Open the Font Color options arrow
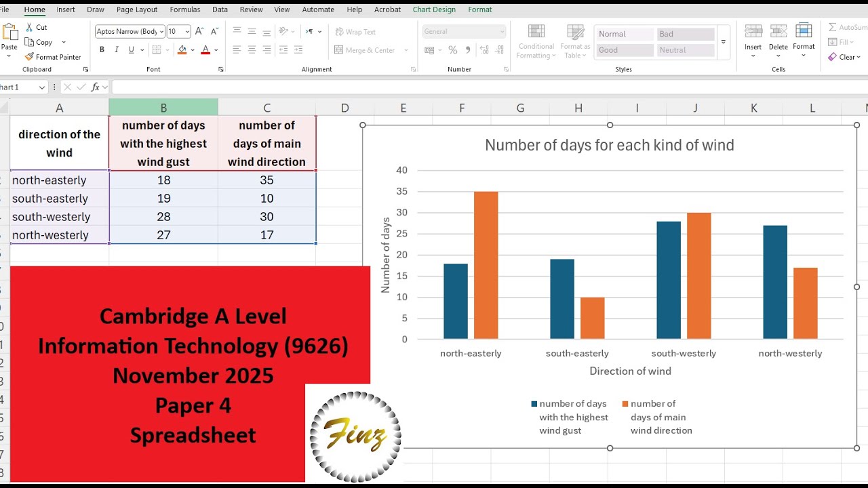This screenshot has height=488, width=868. (x=216, y=49)
